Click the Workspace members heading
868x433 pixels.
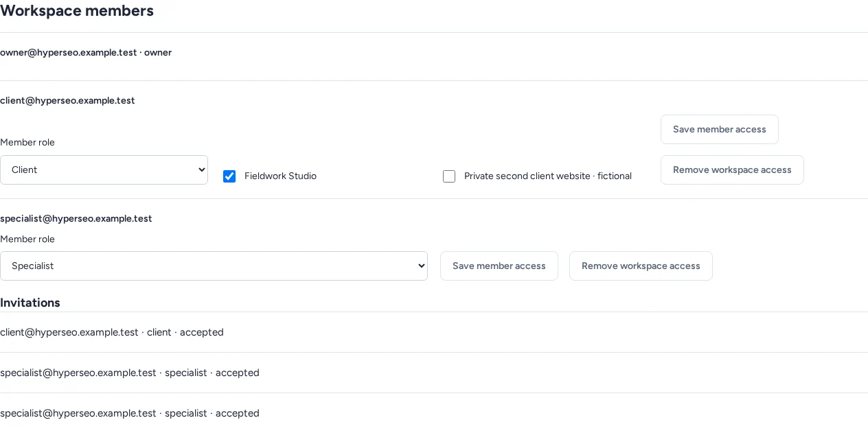point(77,11)
